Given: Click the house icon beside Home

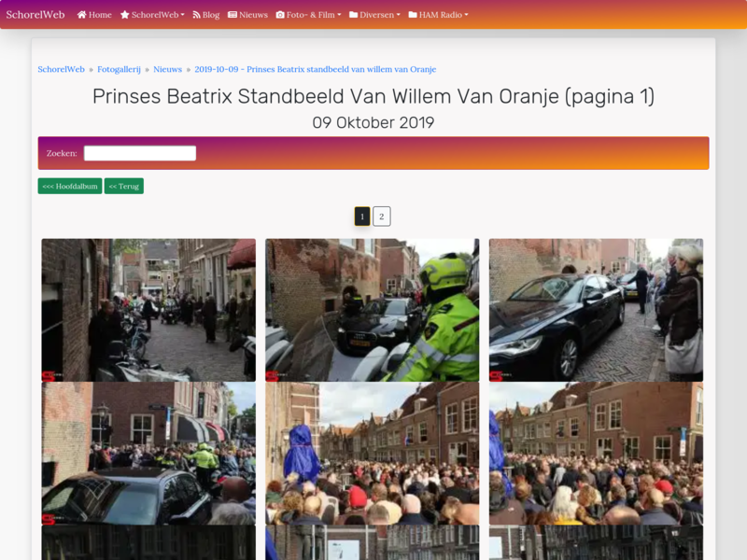Looking at the screenshot, I should [x=81, y=15].
